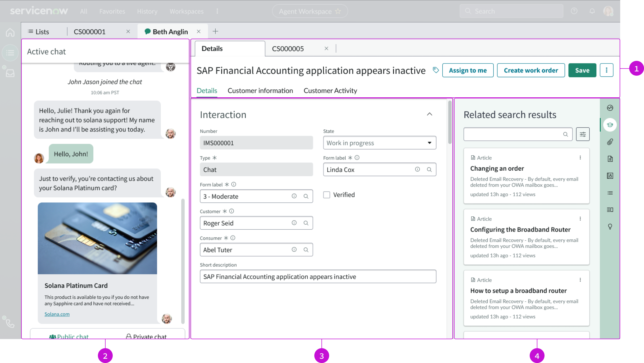Switch to the Customer information tab
This screenshot has width=644, height=363.
pyautogui.click(x=260, y=90)
